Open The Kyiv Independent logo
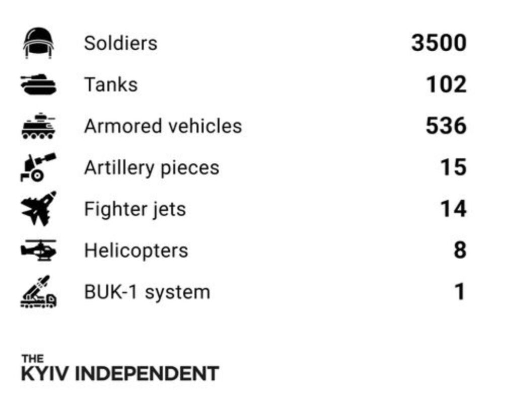This screenshot has width=515, height=420. 120,369
